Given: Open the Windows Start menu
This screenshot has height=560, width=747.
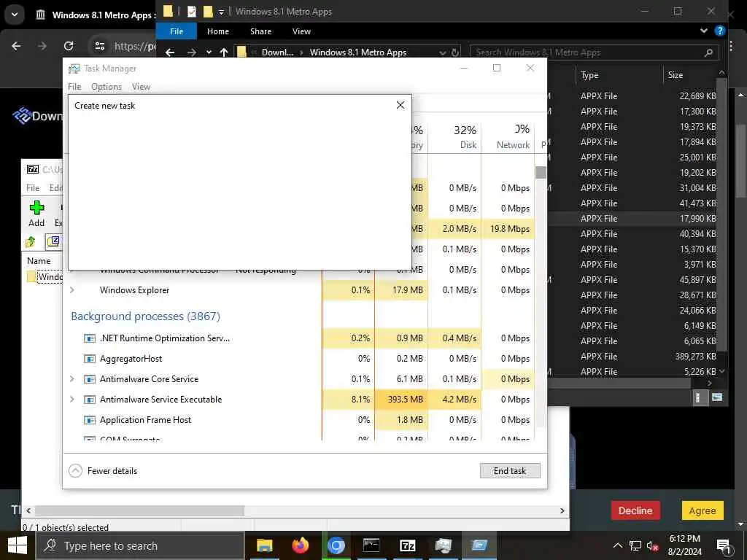Looking at the screenshot, I should (18, 545).
